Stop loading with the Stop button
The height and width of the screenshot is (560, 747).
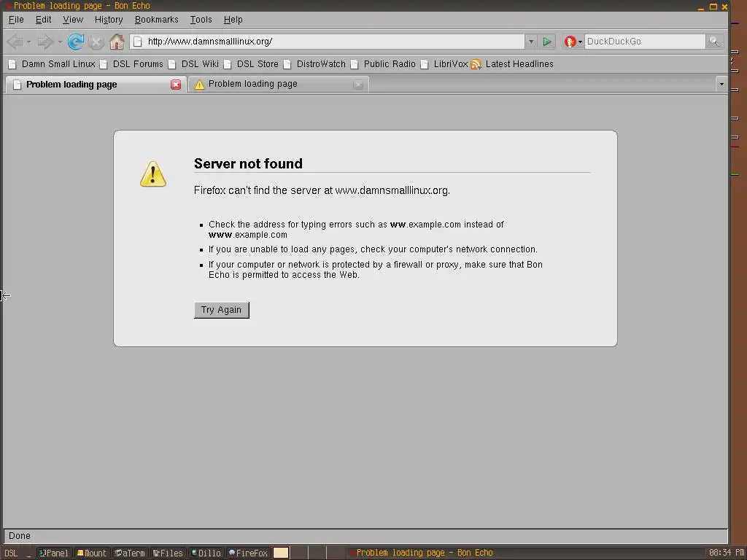tap(96, 42)
